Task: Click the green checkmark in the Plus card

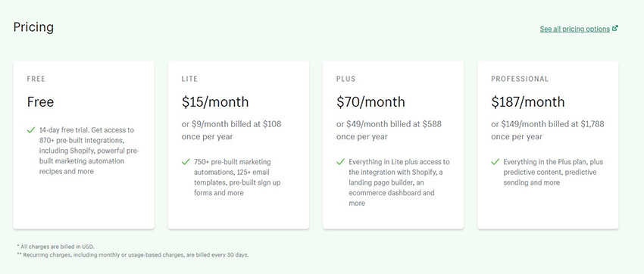Action: [x=340, y=162]
